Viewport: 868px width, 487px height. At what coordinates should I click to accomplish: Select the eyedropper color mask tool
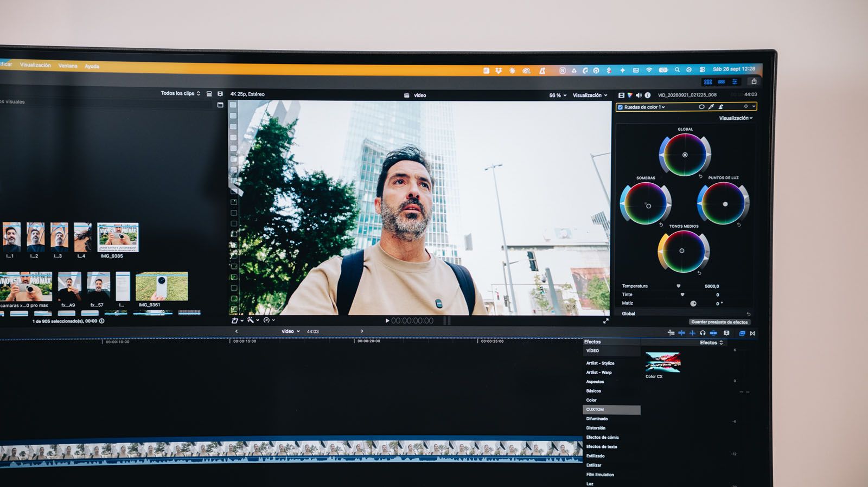coord(711,107)
